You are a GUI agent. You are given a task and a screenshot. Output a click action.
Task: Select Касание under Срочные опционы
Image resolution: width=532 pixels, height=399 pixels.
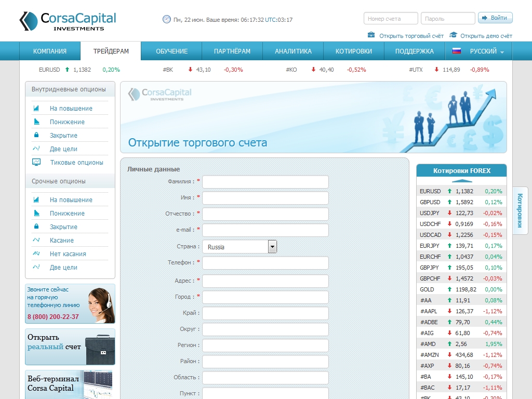[x=61, y=241]
